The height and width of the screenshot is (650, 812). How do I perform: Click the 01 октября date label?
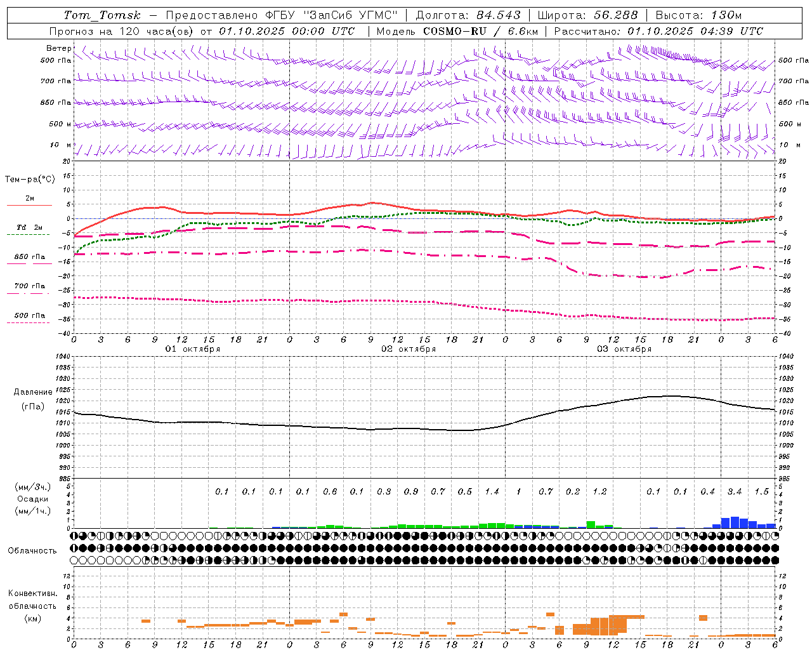pyautogui.click(x=193, y=349)
